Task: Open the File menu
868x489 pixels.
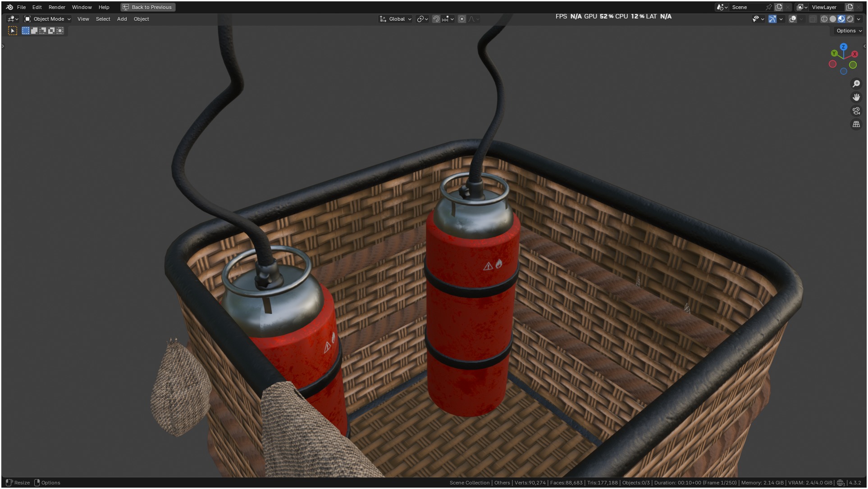Action: (21, 7)
